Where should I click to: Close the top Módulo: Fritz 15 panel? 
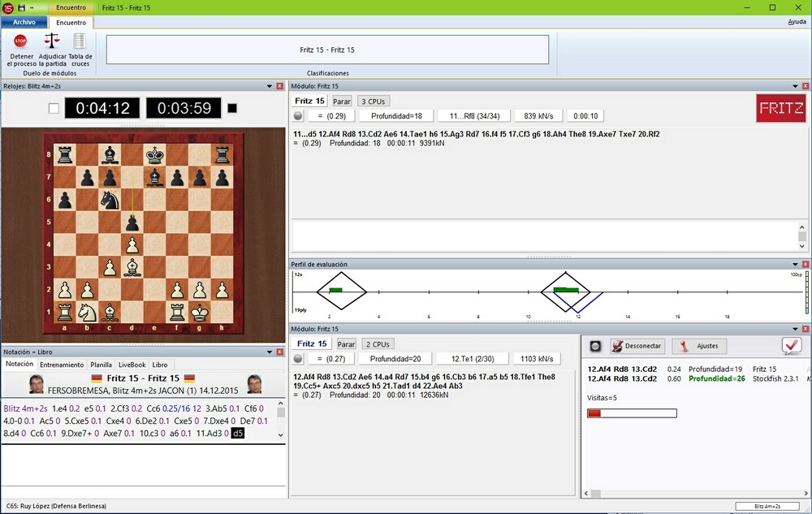click(x=806, y=86)
